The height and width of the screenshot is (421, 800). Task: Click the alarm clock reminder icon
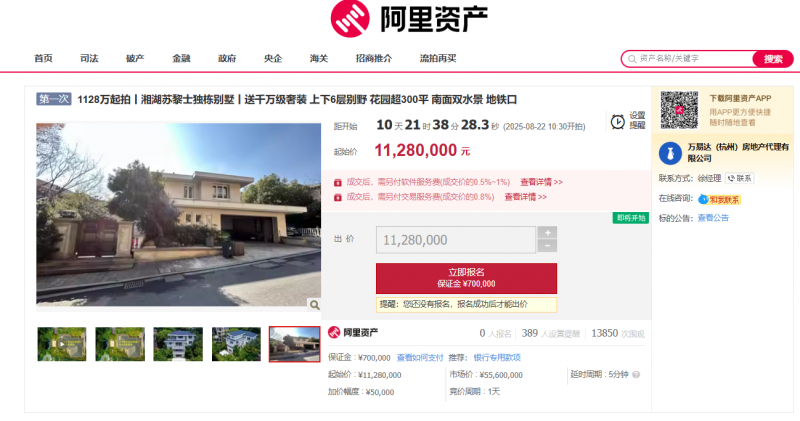(617, 122)
